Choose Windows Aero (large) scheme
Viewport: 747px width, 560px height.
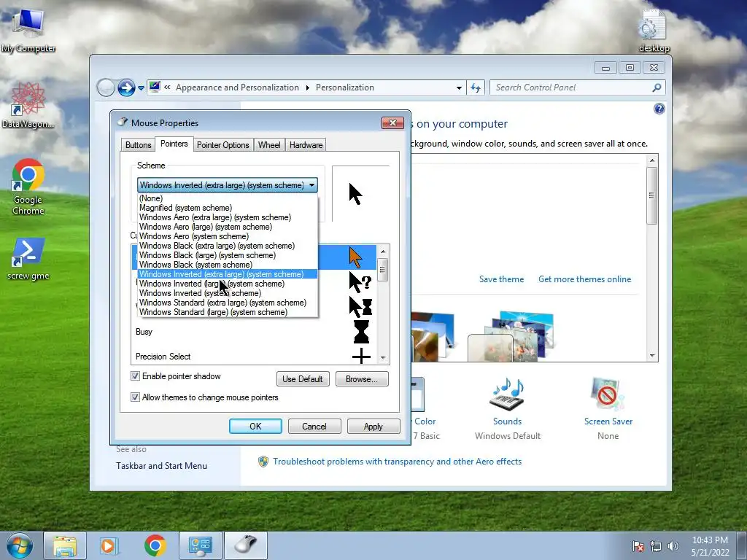click(228, 227)
